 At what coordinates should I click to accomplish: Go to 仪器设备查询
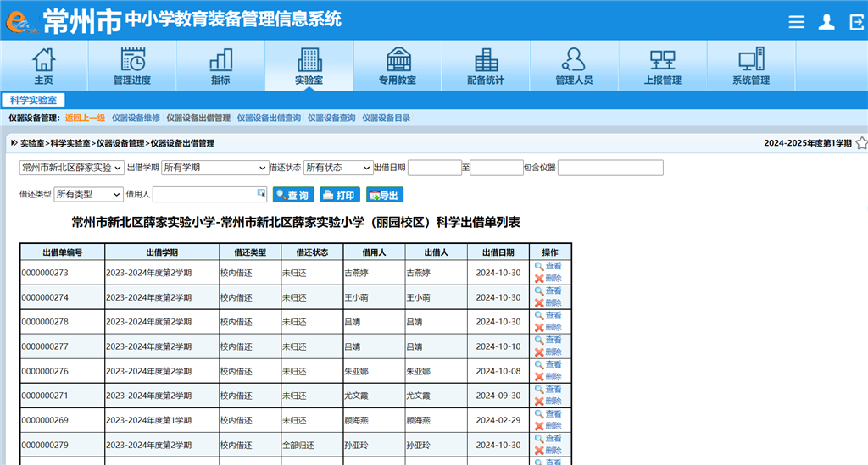(x=331, y=119)
